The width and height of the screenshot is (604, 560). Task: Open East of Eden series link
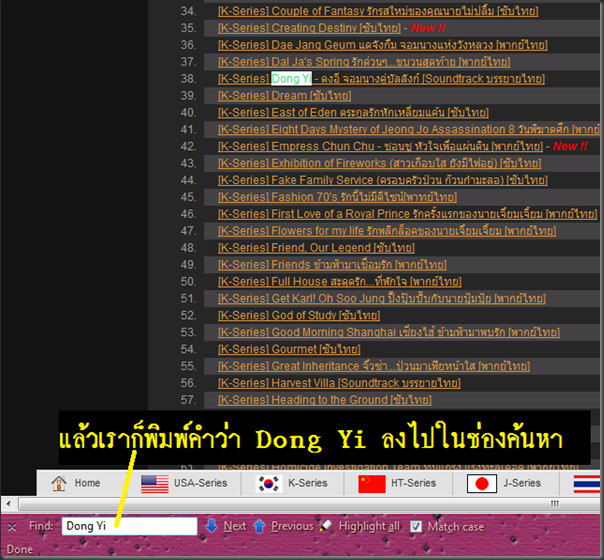coord(353,113)
